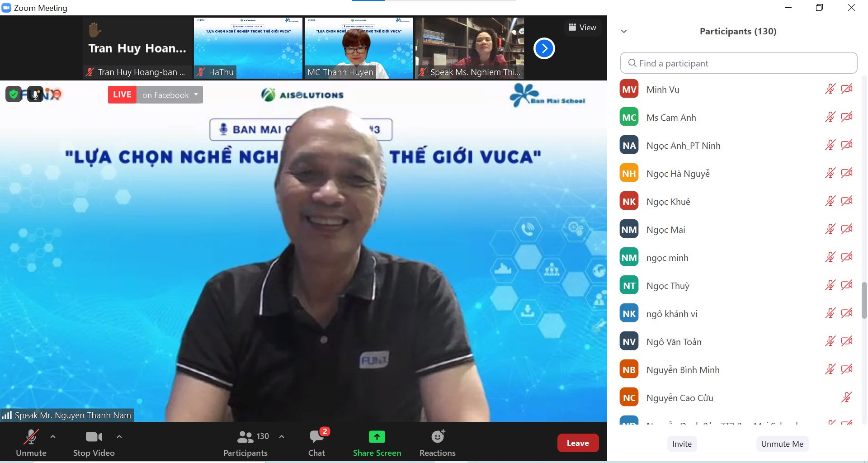Click muted mic icon beside Minh Vu
This screenshot has height=463, width=868.
click(x=830, y=89)
